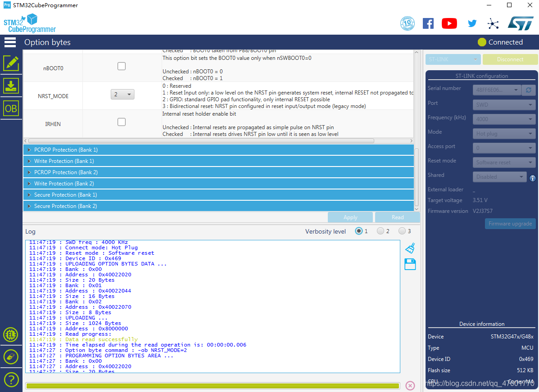This screenshot has width=539, height=392.
Task: Click the Flash size 512 KB value
Action: 525,370
